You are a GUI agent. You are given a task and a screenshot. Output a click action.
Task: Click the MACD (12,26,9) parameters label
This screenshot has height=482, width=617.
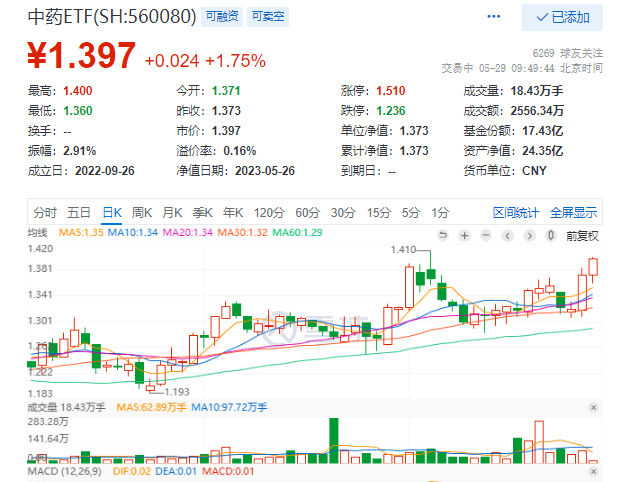click(65, 471)
